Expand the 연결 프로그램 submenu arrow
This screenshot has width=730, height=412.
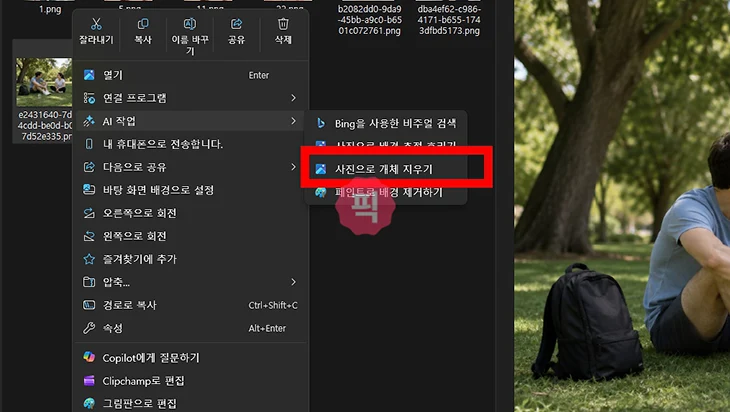tap(293, 98)
